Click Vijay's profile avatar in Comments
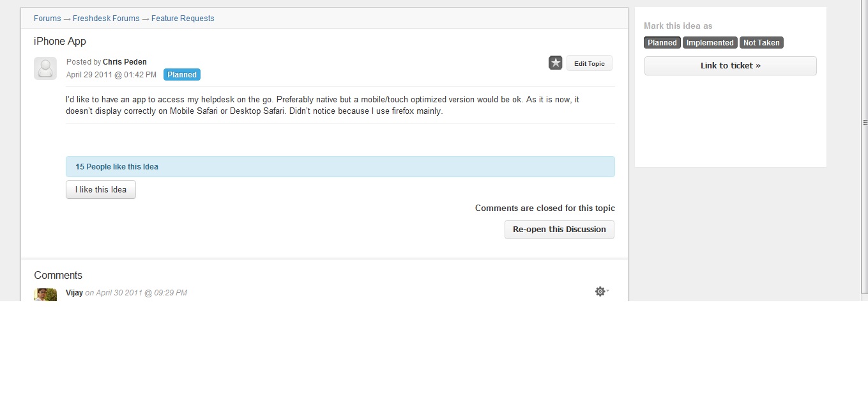Viewport: 868px width, 399px height. (45, 295)
